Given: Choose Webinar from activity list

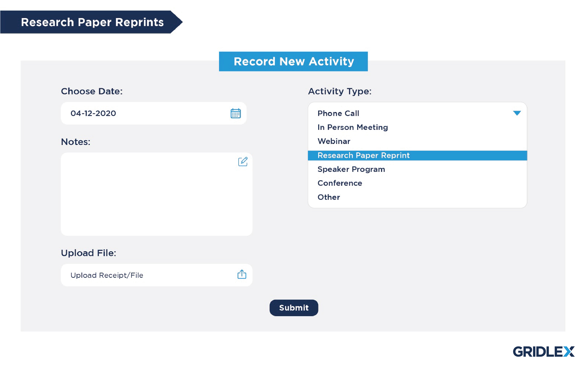Looking at the screenshot, I should click(x=334, y=141).
